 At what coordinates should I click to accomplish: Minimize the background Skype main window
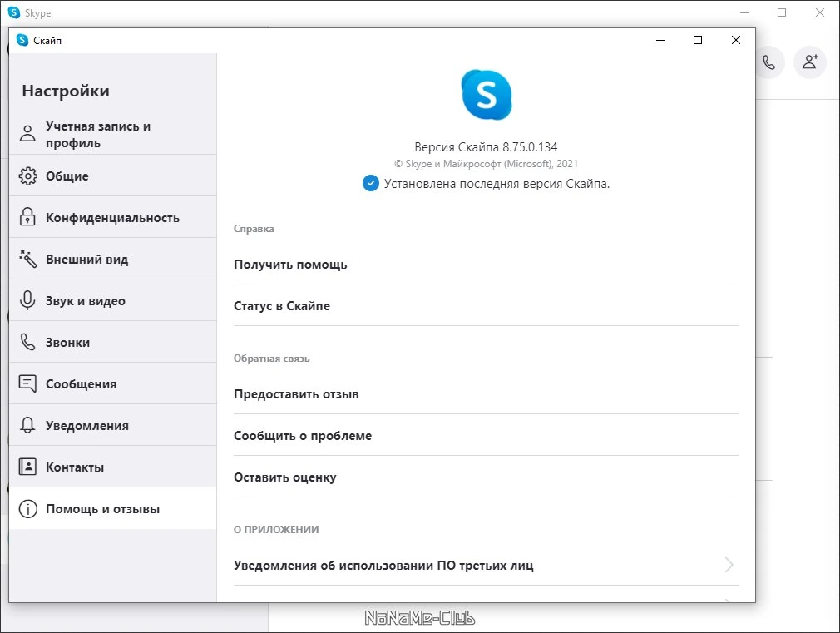(744, 12)
